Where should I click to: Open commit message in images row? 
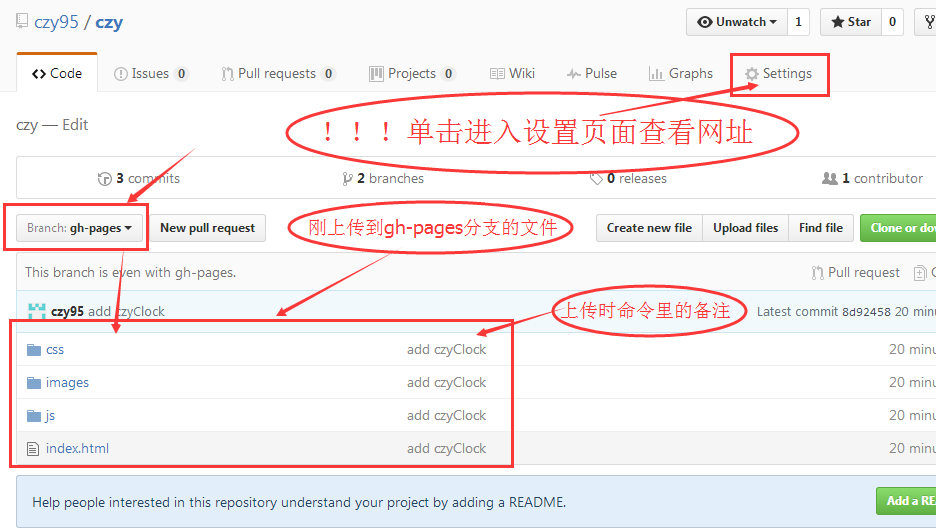pos(447,383)
